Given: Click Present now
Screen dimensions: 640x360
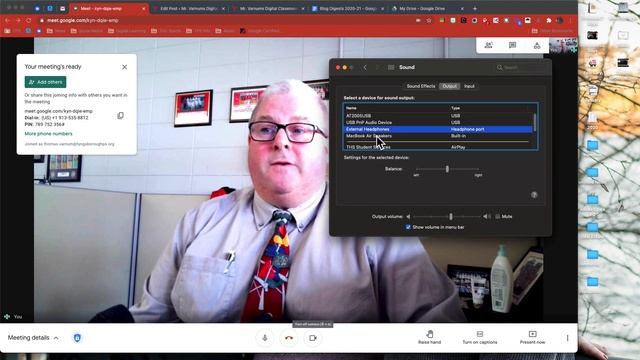Looking at the screenshot, I should click(x=532, y=338).
